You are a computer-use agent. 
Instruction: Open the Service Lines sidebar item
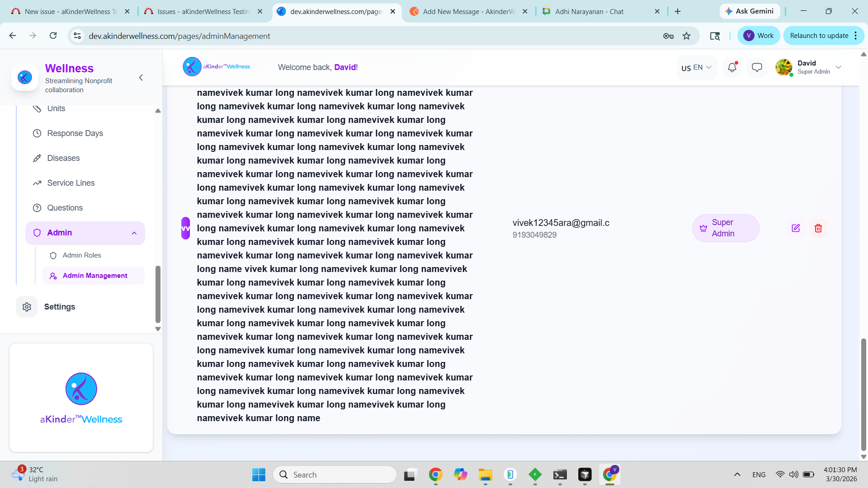coord(71,183)
